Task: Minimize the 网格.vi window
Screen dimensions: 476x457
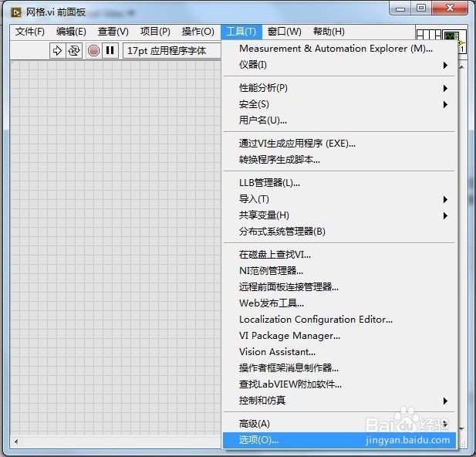Action: tap(400, 8)
